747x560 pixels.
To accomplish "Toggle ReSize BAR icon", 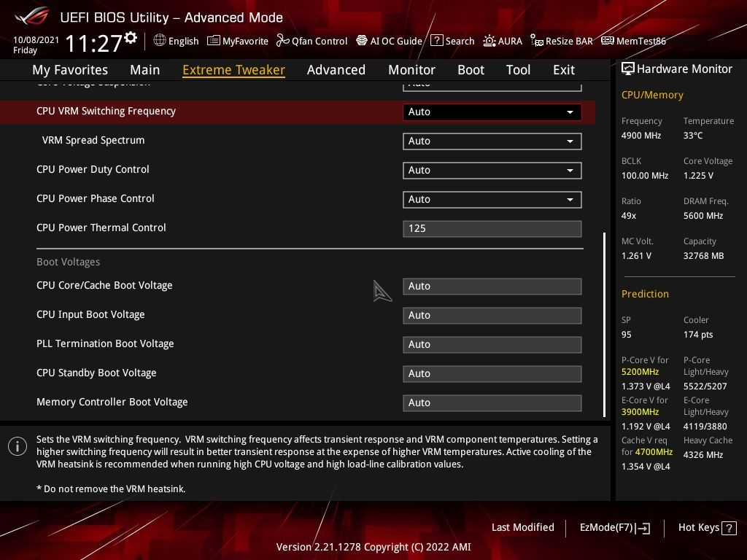I will pyautogui.click(x=537, y=41).
